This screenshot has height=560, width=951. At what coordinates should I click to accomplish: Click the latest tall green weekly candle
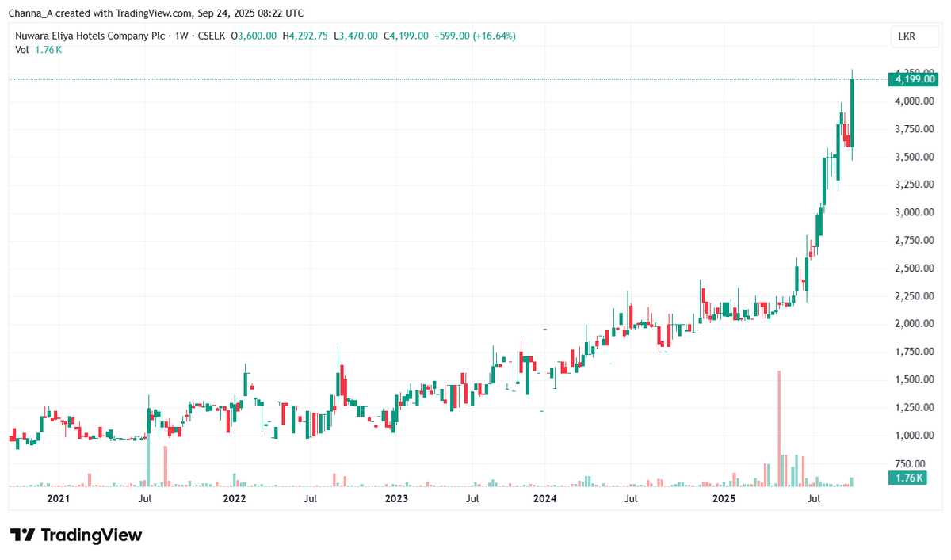click(852, 115)
